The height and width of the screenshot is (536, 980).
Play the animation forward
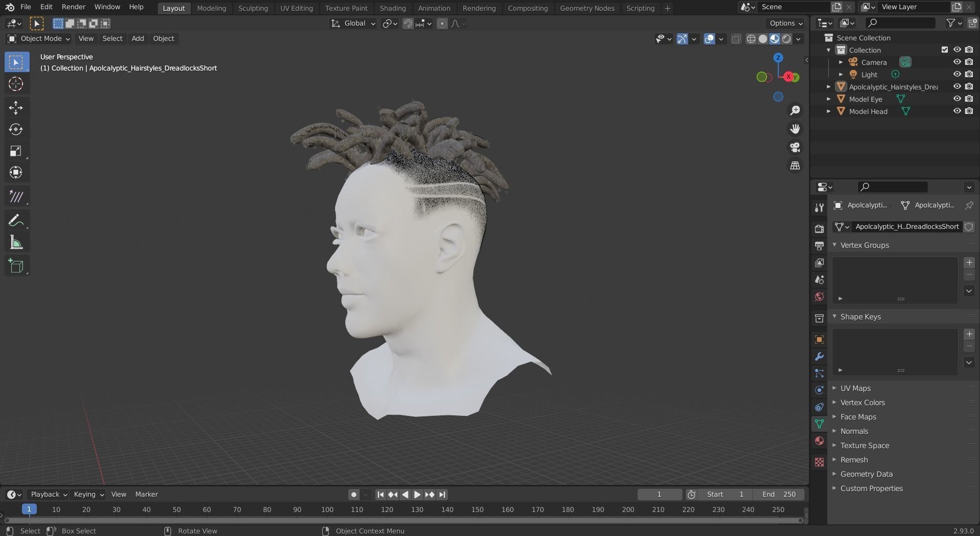pyautogui.click(x=417, y=494)
